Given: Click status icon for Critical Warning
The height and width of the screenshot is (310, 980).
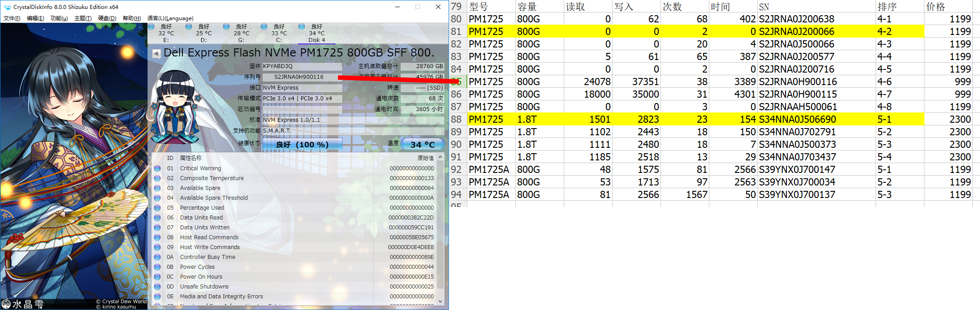Looking at the screenshot, I should pos(157,168).
